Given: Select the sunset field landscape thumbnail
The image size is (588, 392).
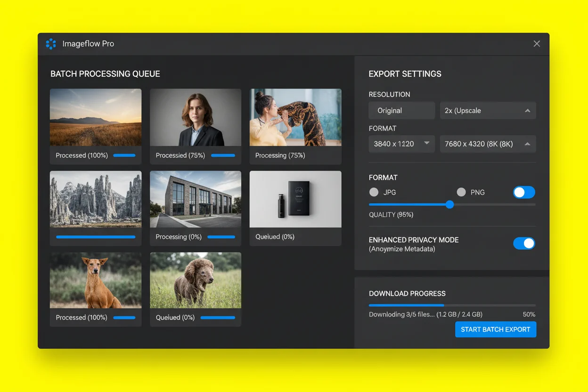Looking at the screenshot, I should pyautogui.click(x=96, y=117).
